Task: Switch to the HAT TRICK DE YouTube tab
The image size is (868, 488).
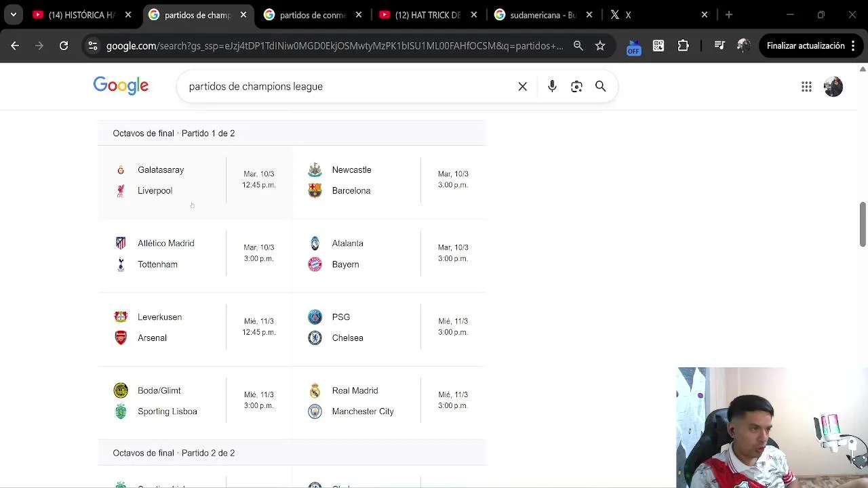Action: (428, 14)
